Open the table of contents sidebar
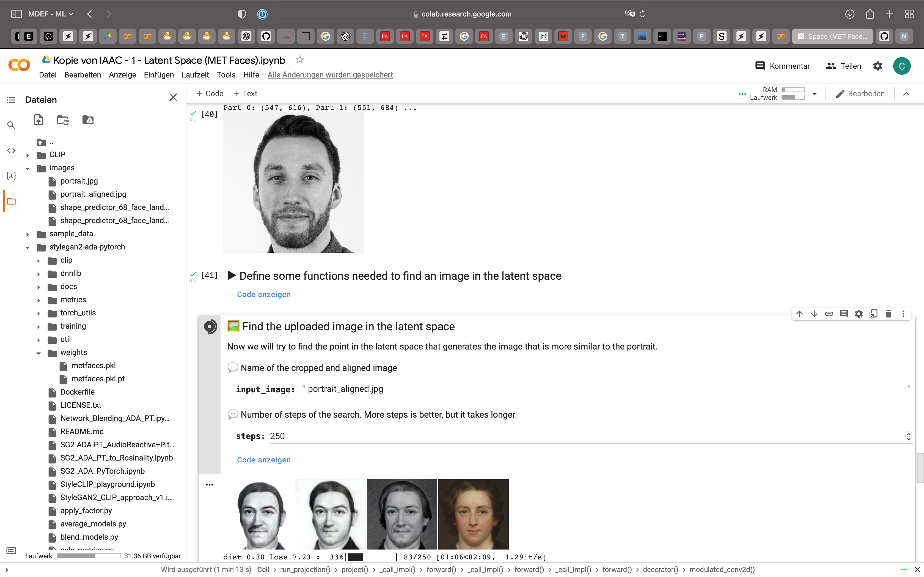The image size is (924, 577). pos(11,100)
